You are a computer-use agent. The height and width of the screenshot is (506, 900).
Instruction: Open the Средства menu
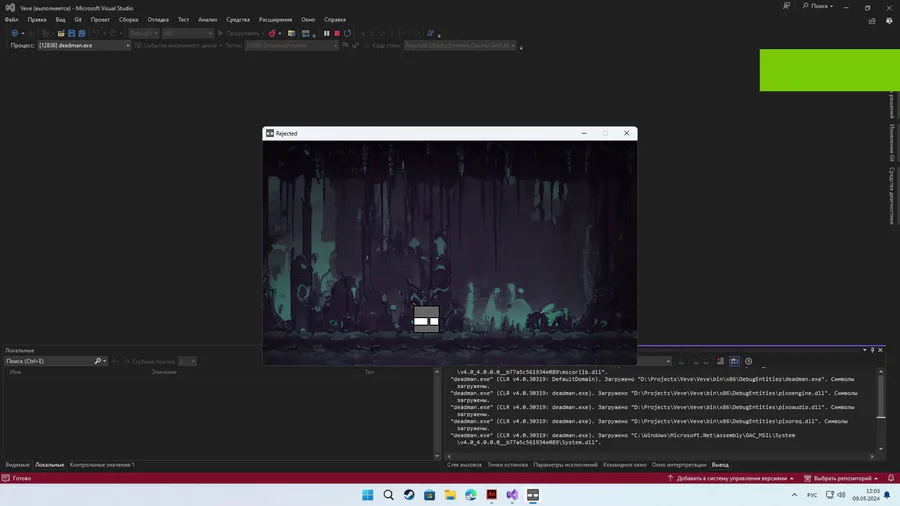pyautogui.click(x=238, y=20)
